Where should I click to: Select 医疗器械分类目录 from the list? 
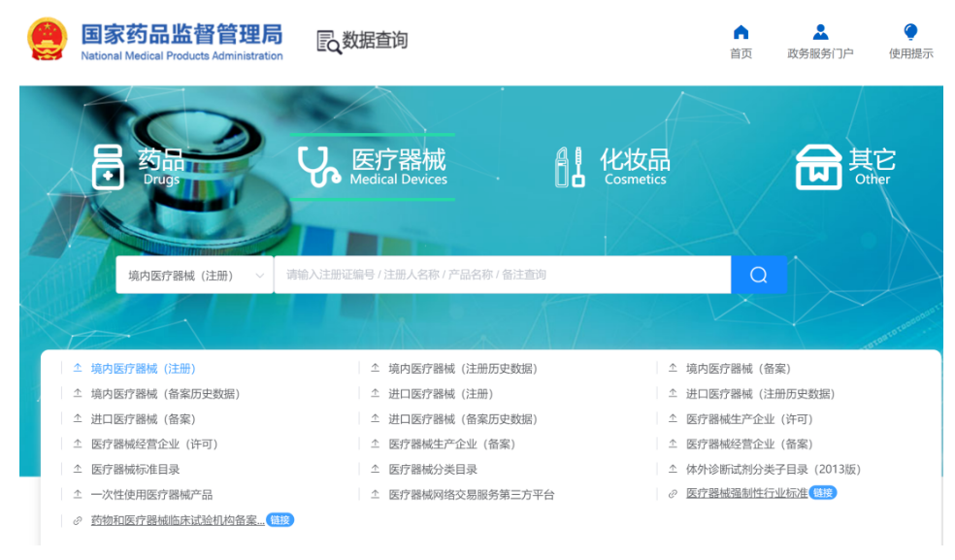pos(433,470)
